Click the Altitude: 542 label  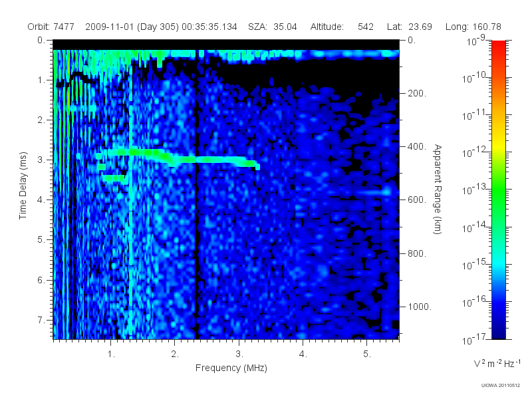pos(342,27)
